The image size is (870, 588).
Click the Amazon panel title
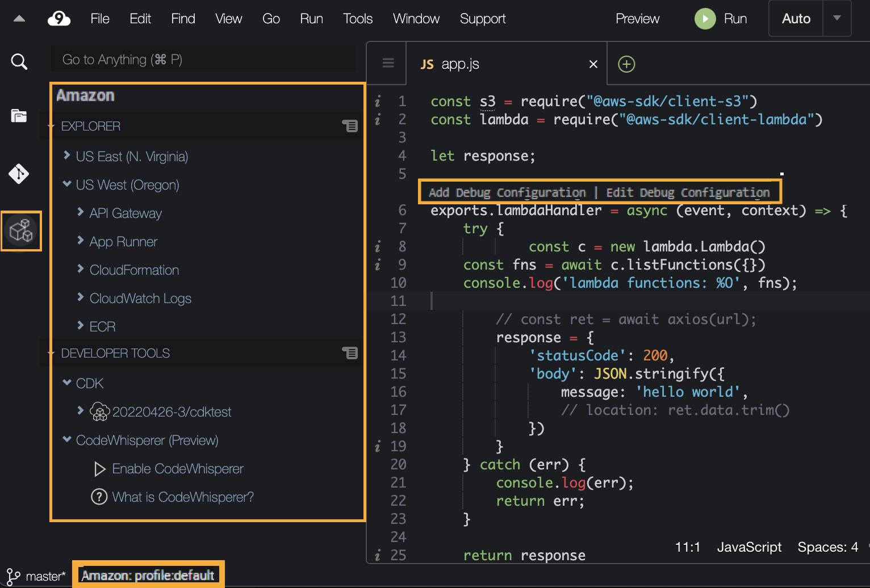coord(85,95)
